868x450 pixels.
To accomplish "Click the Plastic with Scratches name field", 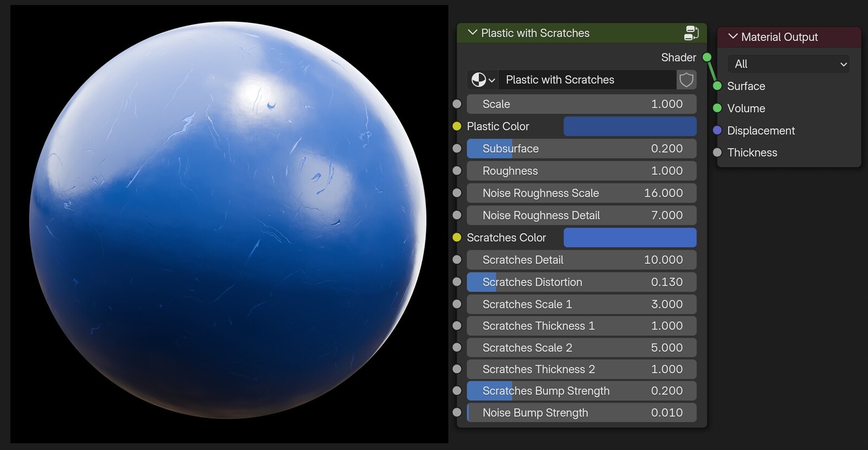I will [588, 80].
